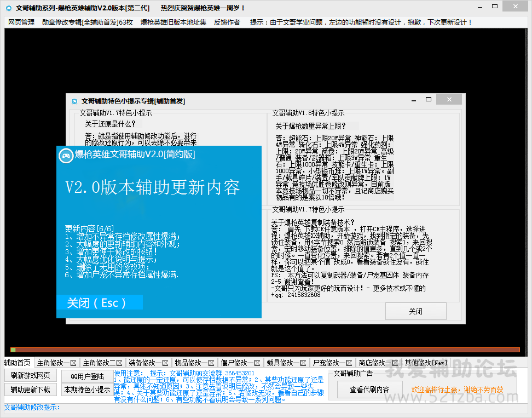Click 关闭 button in tips dialog
The image size is (532, 418).
(415, 311)
